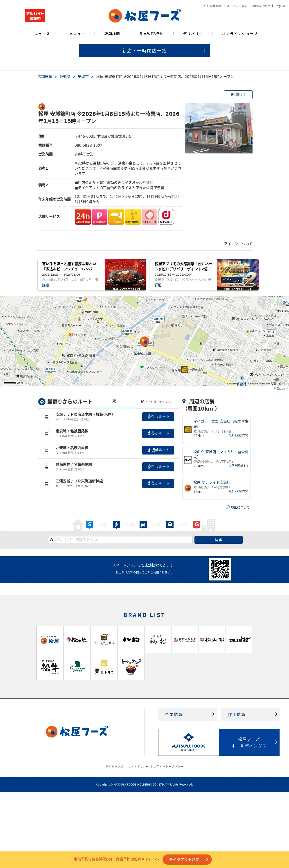The height and width of the screenshot is (868, 289).
Task: Open the 地図について info link
Action: pos(237,507)
